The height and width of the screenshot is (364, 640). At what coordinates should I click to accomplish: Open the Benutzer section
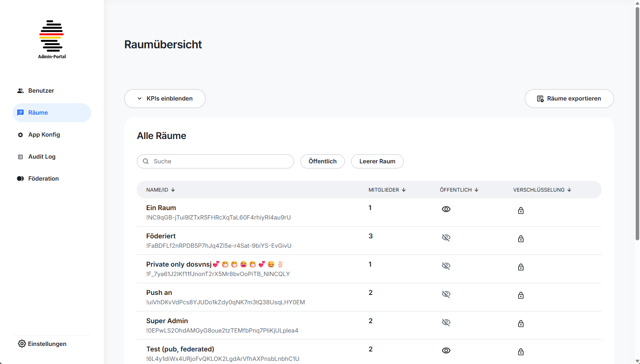(52, 91)
